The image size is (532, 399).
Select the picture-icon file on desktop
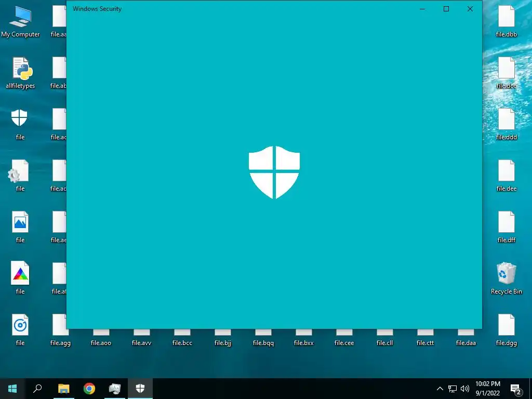pyautogui.click(x=20, y=227)
